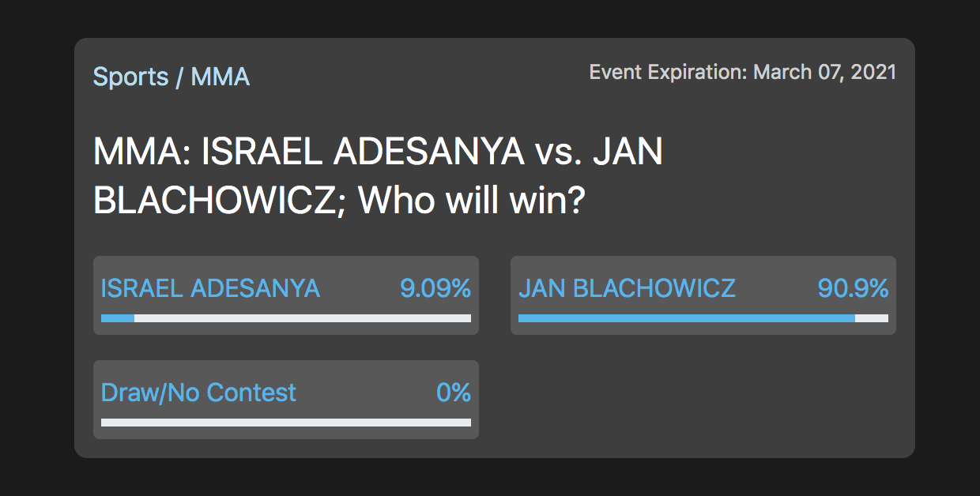The width and height of the screenshot is (980, 496).
Task: Click the 9.09% odds value
Action: pyautogui.click(x=435, y=288)
